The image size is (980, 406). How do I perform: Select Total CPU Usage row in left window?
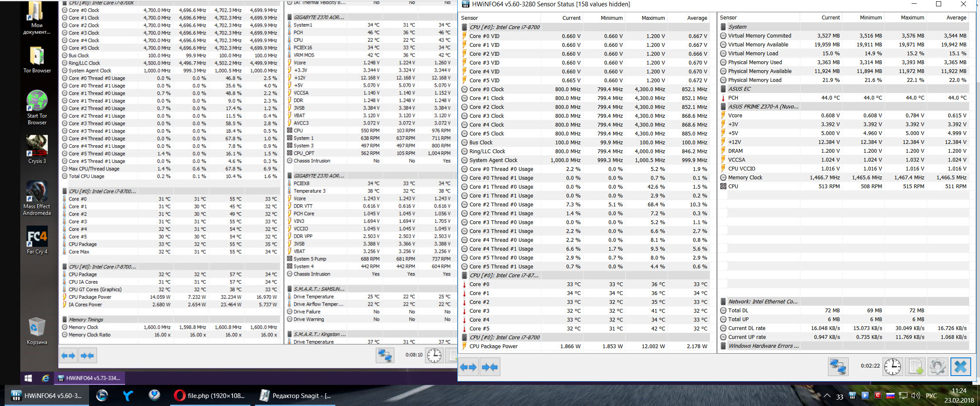pyautogui.click(x=170, y=176)
